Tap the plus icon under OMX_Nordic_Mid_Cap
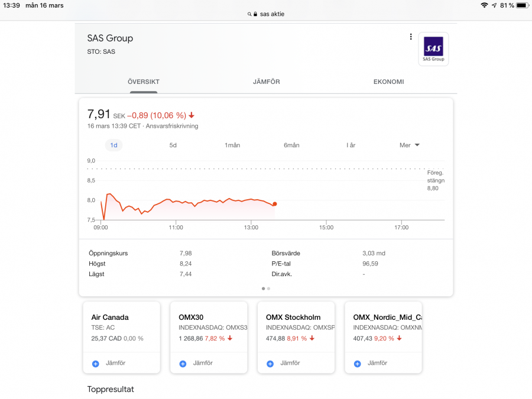 coord(357,364)
